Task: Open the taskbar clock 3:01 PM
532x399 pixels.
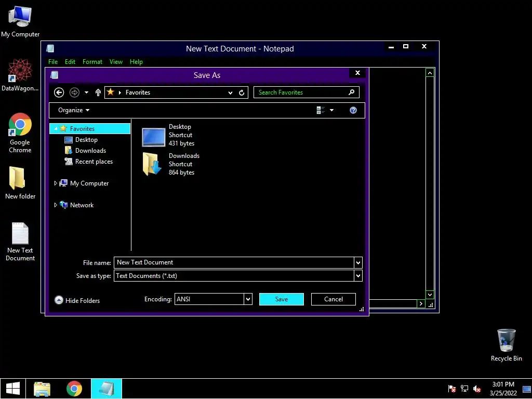Action: [503, 389]
